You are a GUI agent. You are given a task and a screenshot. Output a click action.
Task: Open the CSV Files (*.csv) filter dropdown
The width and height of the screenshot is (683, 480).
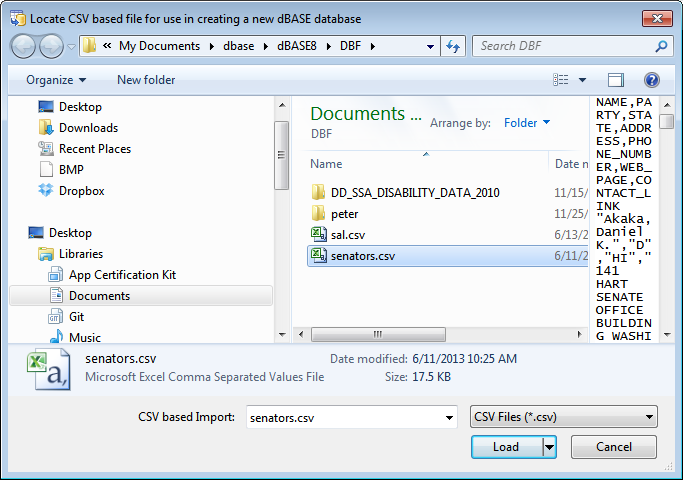tap(564, 417)
